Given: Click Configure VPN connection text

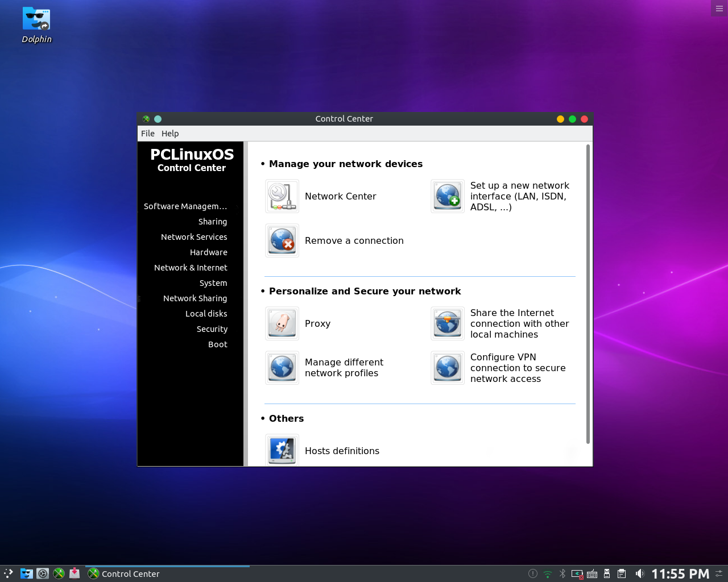Looking at the screenshot, I should tap(518, 368).
